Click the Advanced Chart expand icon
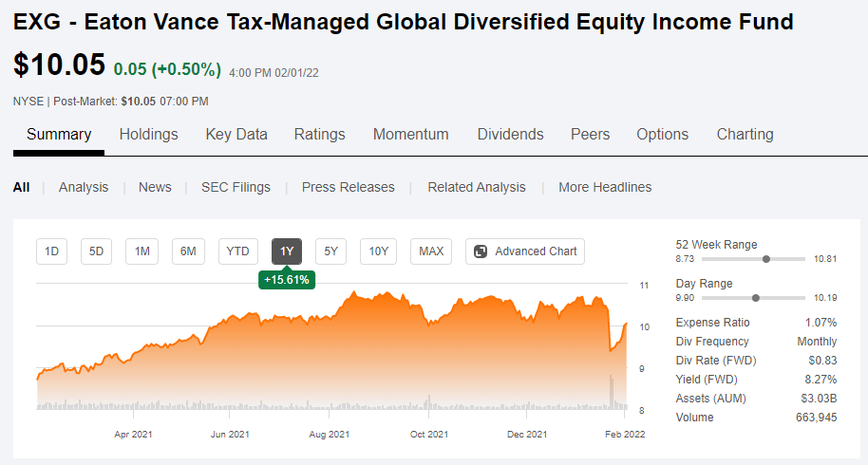 (481, 251)
